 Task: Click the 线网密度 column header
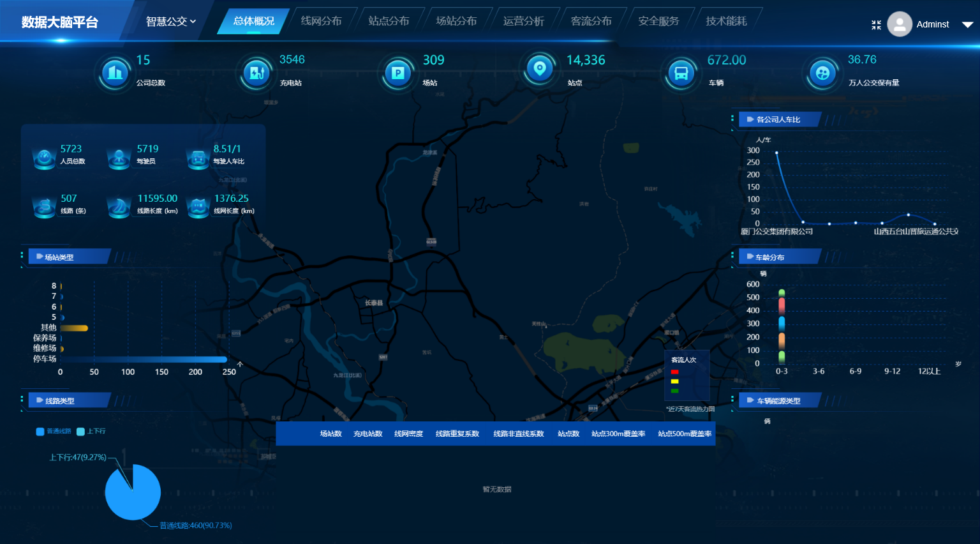[x=408, y=434]
